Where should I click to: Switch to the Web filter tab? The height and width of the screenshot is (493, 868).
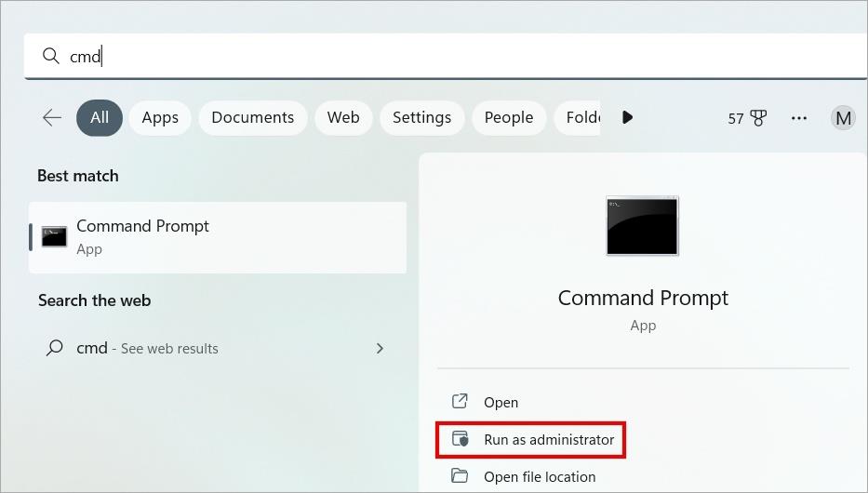tap(343, 117)
